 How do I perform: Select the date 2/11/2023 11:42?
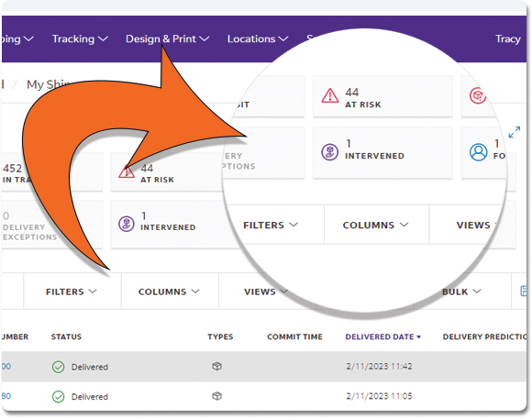coord(380,367)
